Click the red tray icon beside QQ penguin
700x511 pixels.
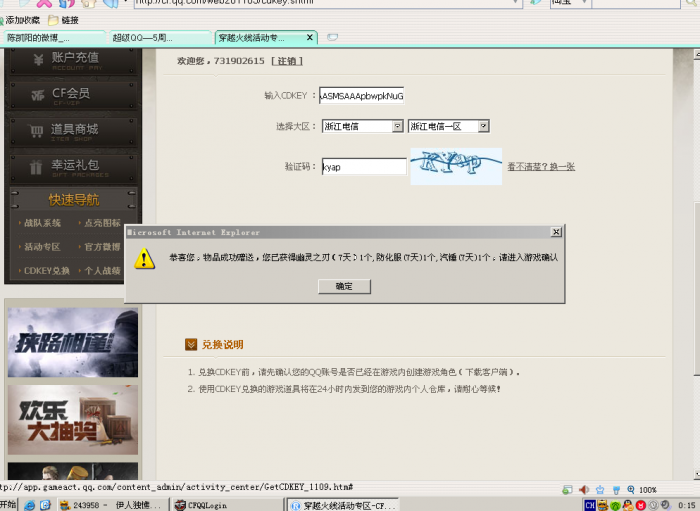pos(641,505)
